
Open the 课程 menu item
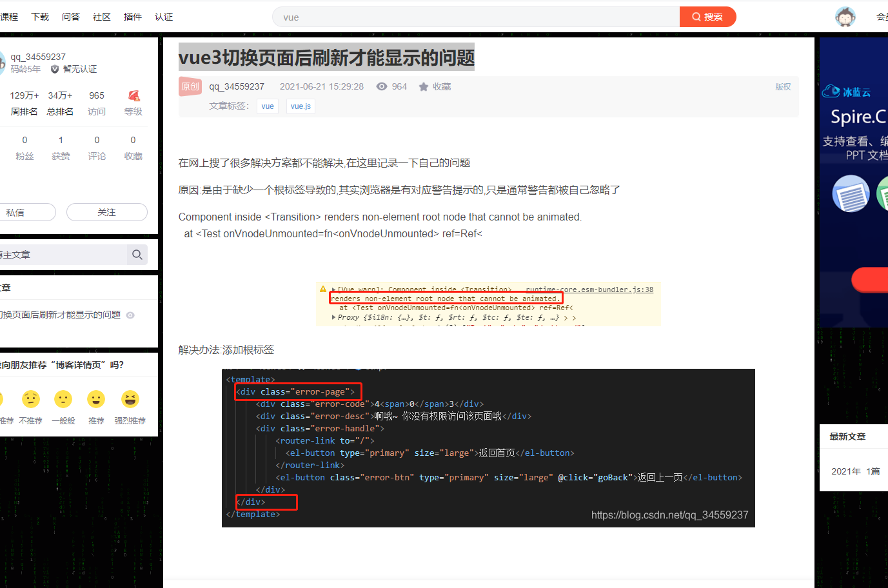pos(9,17)
